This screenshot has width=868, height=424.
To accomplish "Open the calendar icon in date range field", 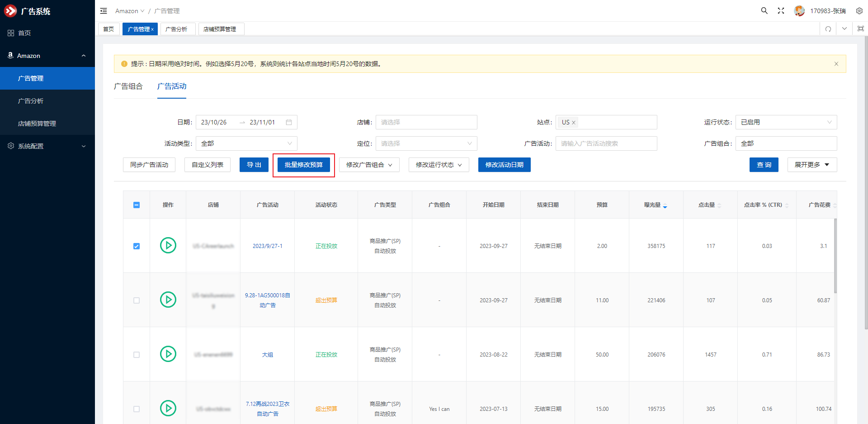I will click(289, 122).
